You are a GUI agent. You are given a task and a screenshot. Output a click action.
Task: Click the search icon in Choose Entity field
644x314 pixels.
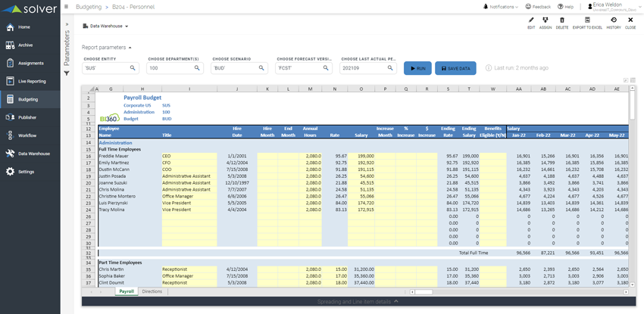tap(133, 68)
